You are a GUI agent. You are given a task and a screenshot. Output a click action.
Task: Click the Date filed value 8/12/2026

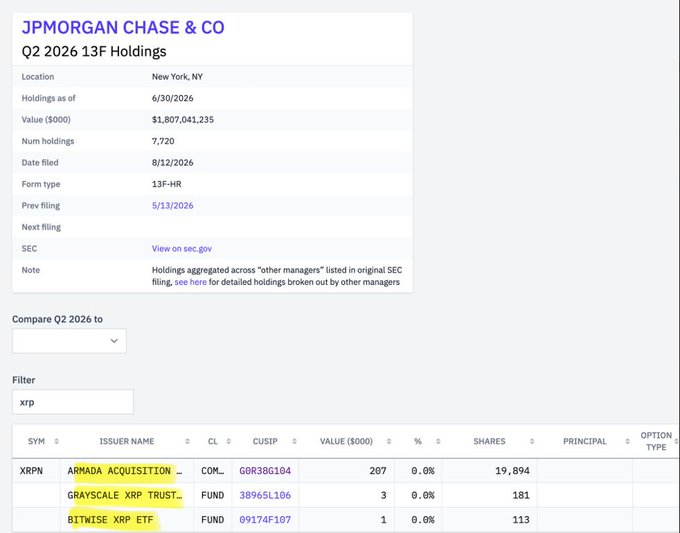pyautogui.click(x=173, y=163)
